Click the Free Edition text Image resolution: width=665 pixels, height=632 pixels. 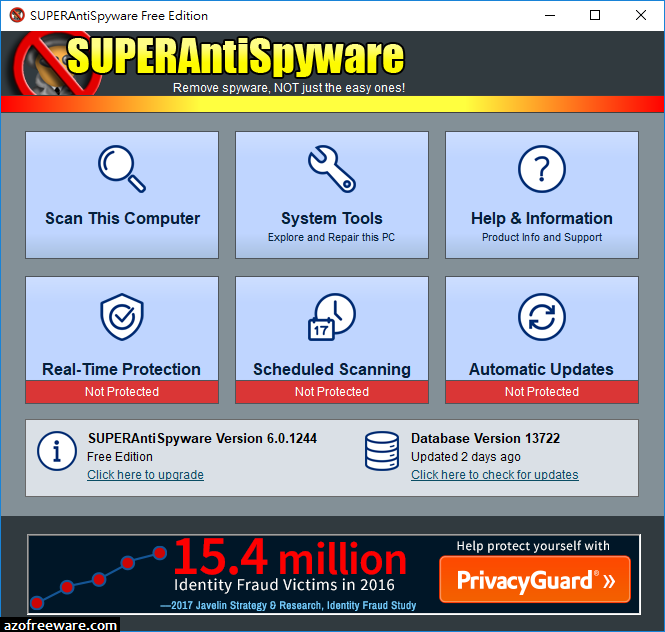[120, 457]
